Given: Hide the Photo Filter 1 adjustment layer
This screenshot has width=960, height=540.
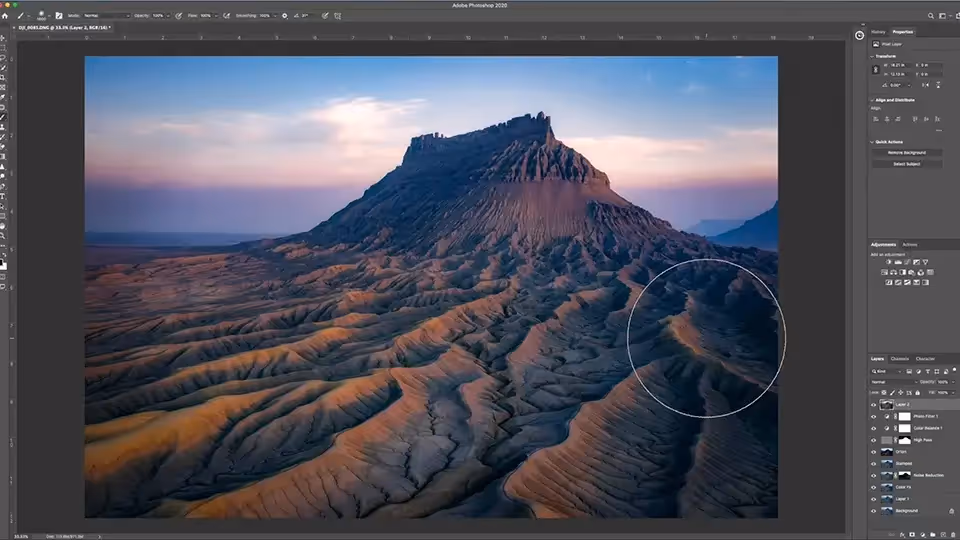Looking at the screenshot, I should [873, 416].
